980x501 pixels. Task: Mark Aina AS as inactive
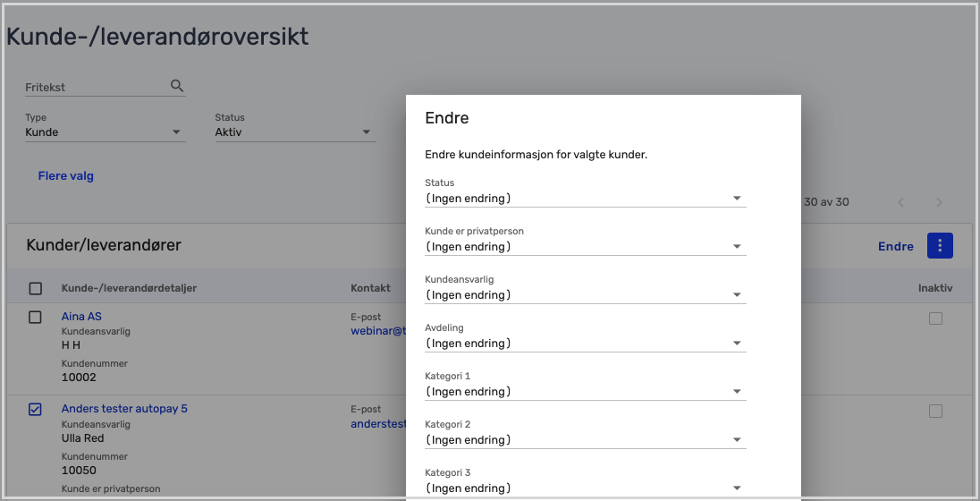(x=935, y=318)
